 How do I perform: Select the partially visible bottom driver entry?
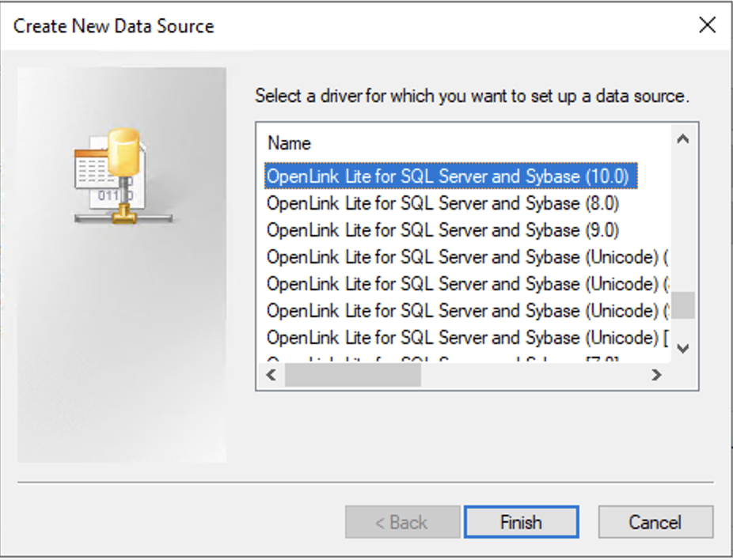(443, 360)
